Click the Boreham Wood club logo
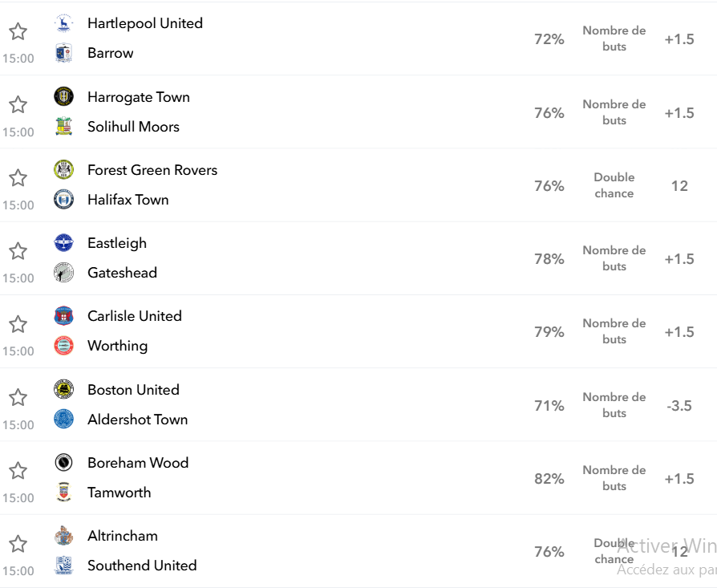This screenshot has width=717, height=588. click(x=63, y=462)
